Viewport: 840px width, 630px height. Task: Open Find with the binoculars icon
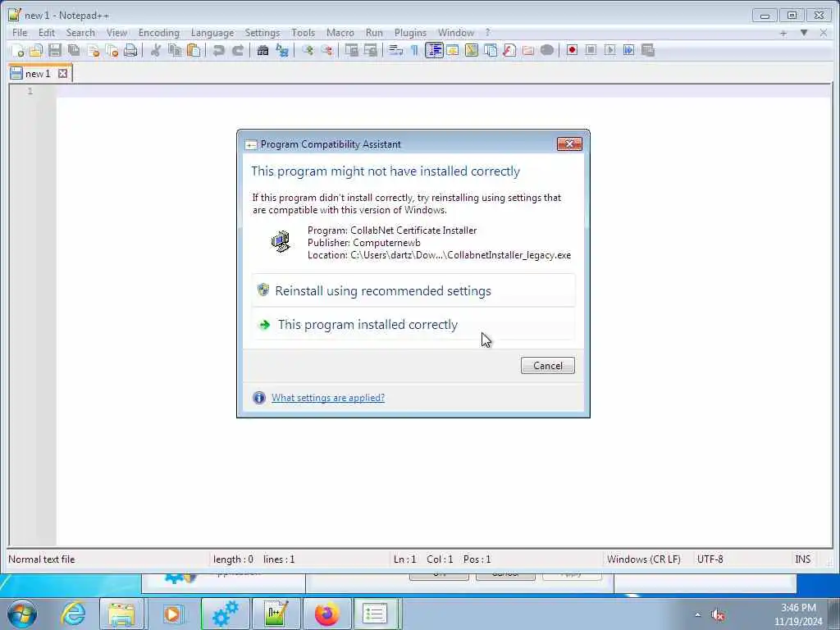click(262, 50)
